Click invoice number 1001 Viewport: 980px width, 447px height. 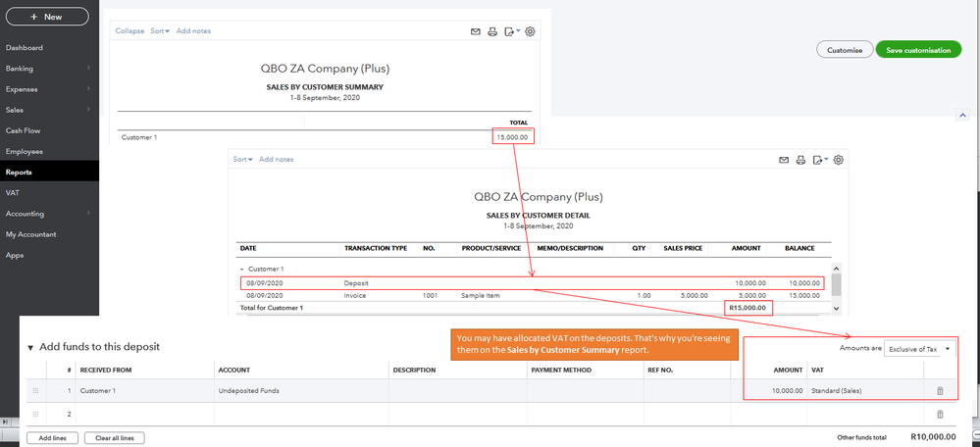pyautogui.click(x=430, y=295)
